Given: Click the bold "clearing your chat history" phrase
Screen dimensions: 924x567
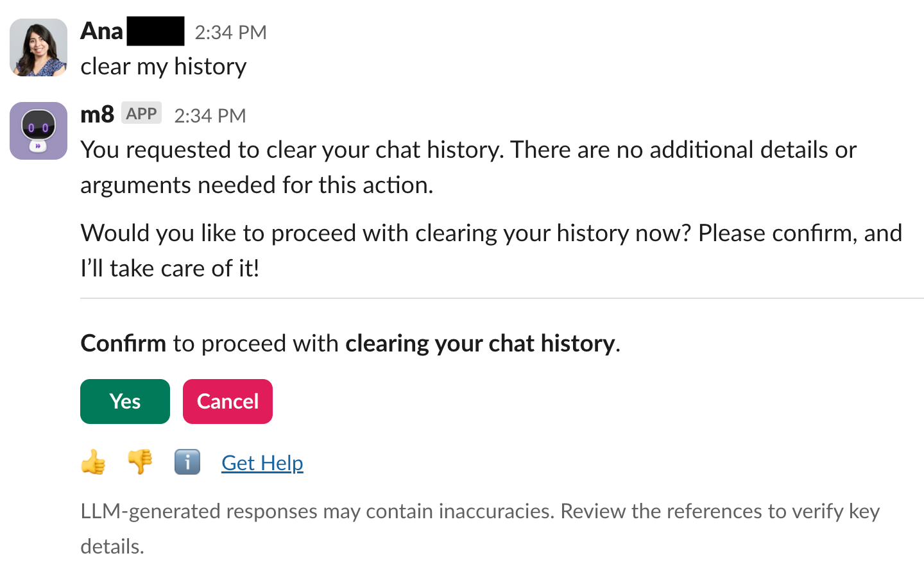Looking at the screenshot, I should [x=480, y=344].
